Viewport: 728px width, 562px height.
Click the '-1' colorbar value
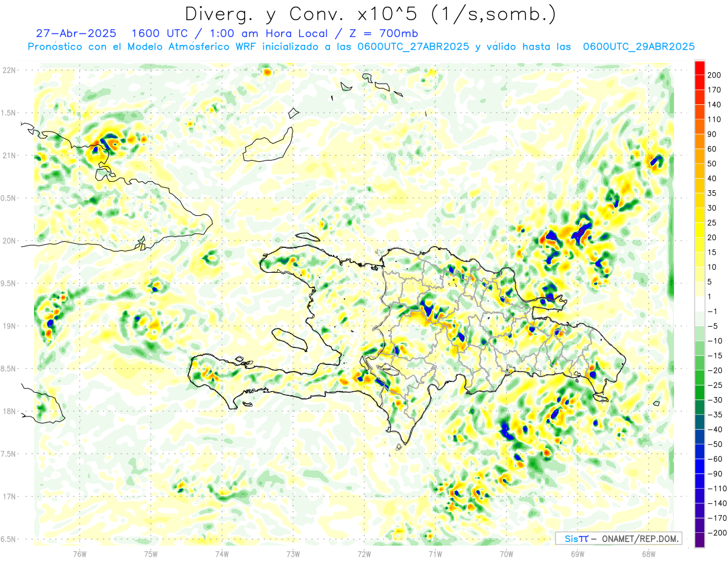click(712, 312)
